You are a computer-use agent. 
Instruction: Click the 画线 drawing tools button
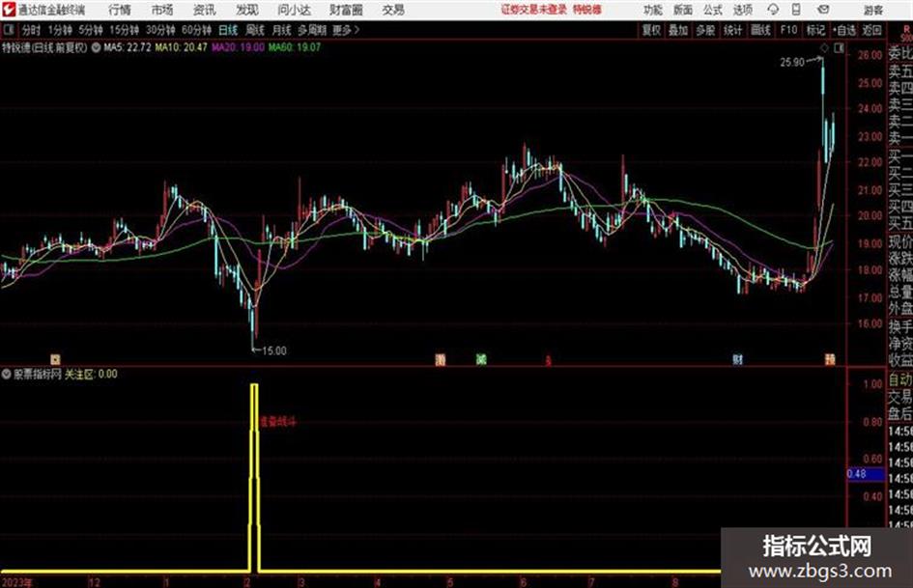tap(760, 30)
